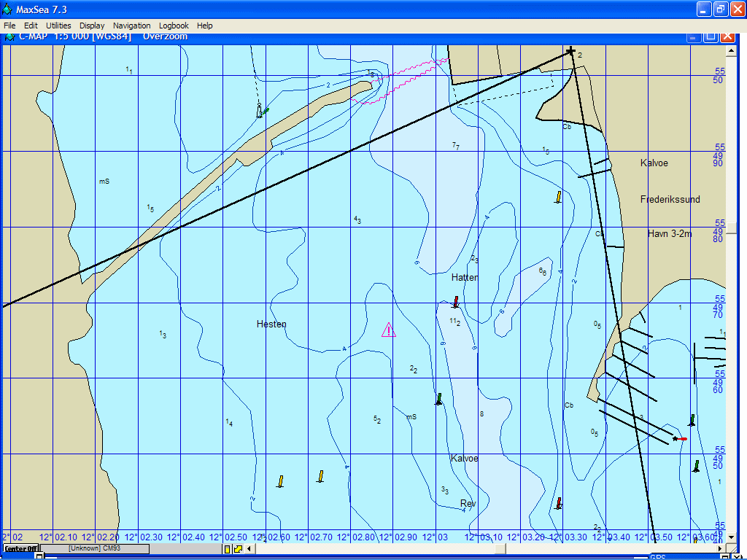
Task: Click the black cross waypoint at the route corner
Action: 570,51
